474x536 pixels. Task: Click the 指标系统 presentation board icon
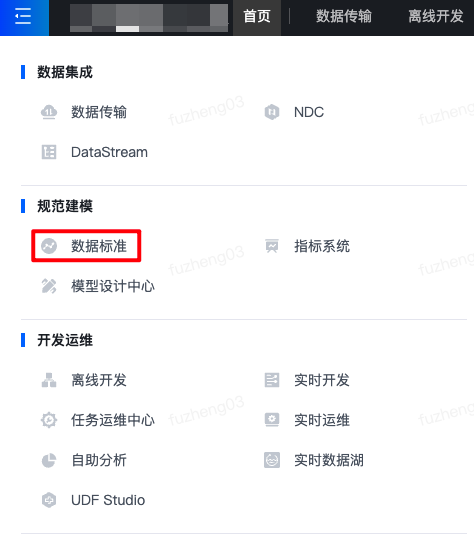[272, 246]
